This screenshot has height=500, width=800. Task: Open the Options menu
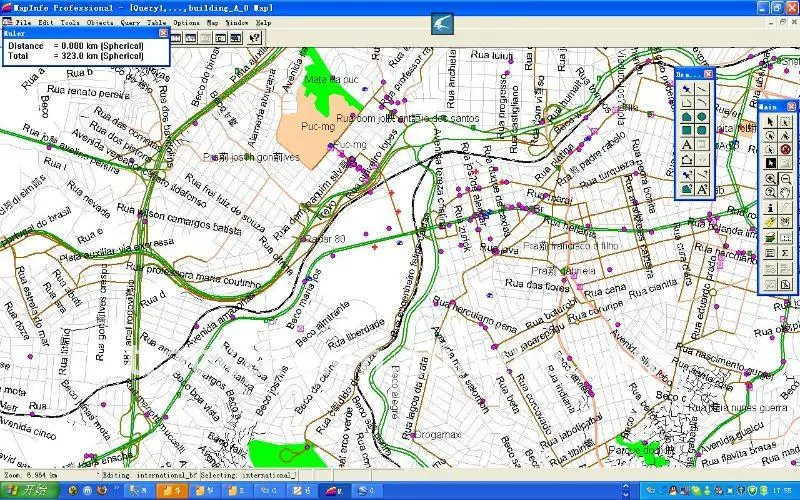(186, 22)
